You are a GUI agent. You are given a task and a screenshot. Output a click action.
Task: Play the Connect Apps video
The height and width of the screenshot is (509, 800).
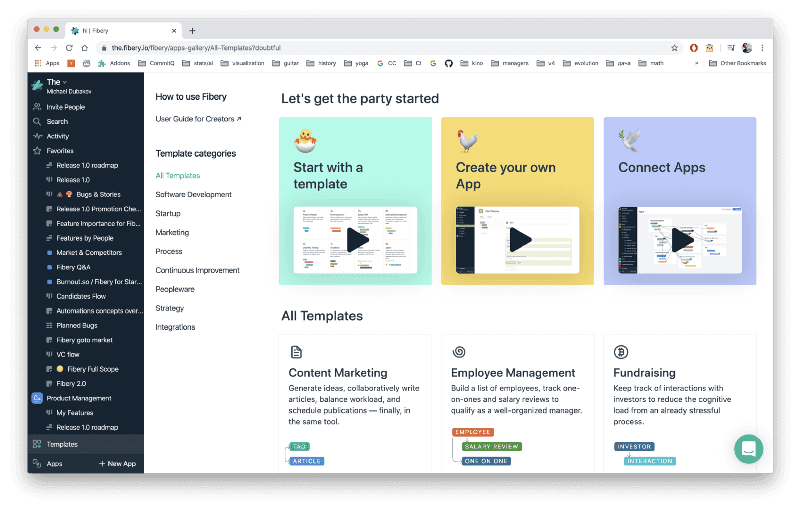click(x=682, y=240)
